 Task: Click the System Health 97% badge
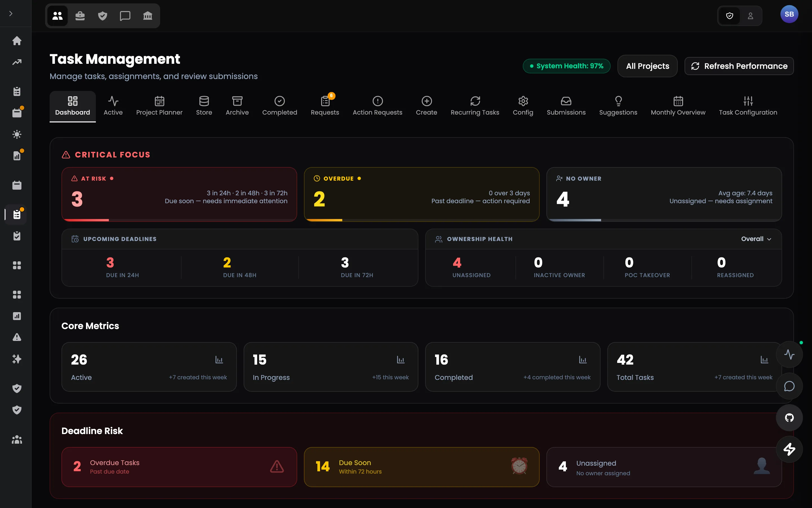[566, 66]
